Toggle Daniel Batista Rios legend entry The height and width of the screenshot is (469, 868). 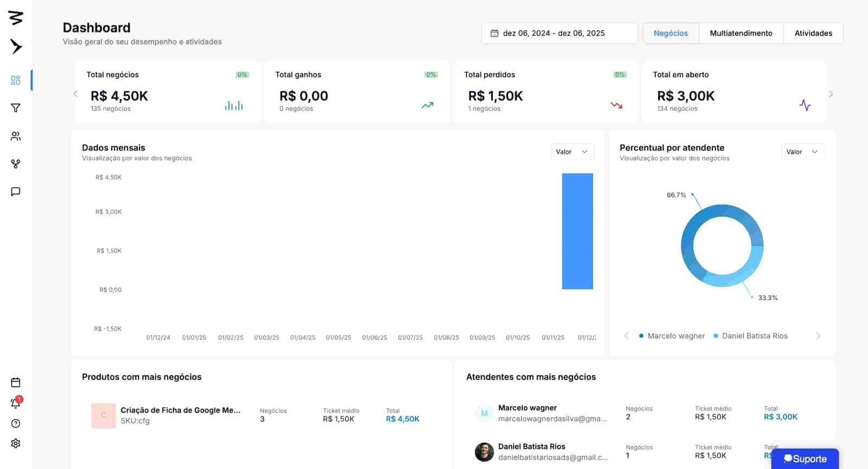click(x=750, y=336)
